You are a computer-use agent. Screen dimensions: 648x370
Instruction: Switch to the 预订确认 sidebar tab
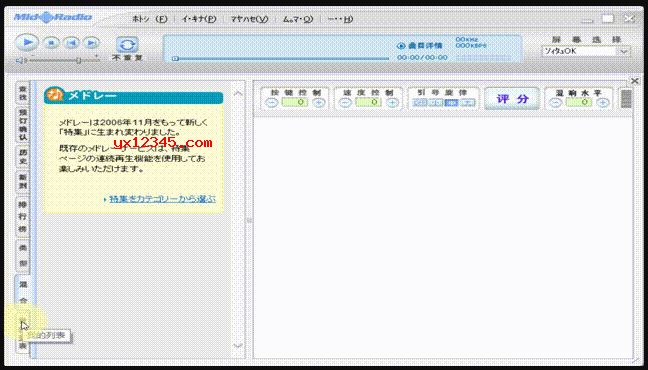[x=23, y=124]
